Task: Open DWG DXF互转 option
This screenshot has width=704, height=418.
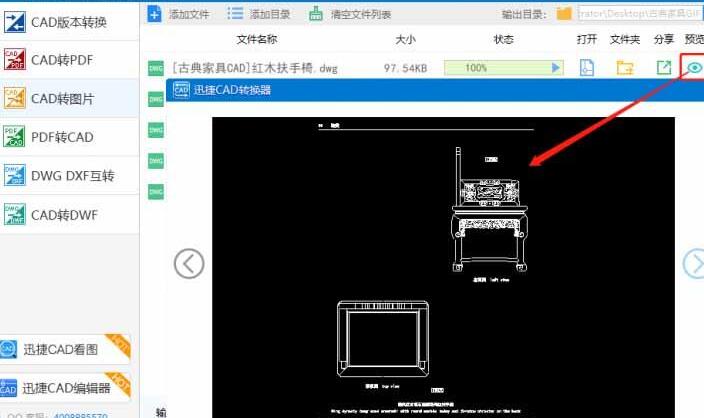Action: pos(69,176)
